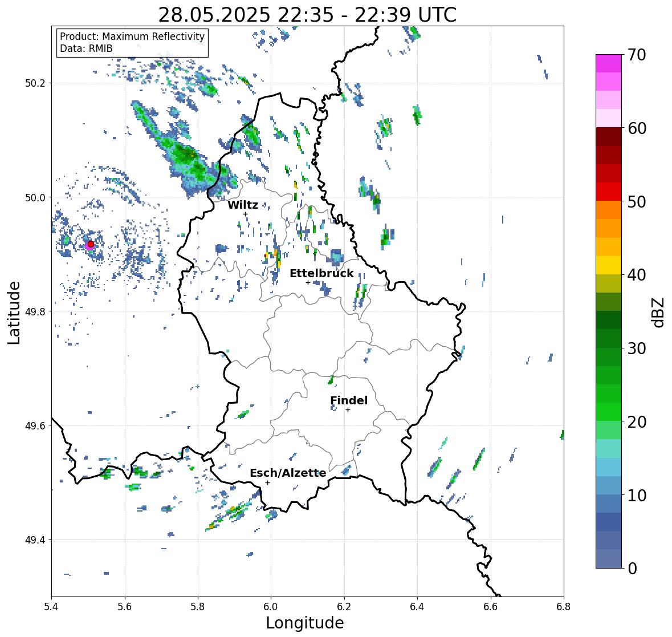Click the Findel station label

click(349, 400)
